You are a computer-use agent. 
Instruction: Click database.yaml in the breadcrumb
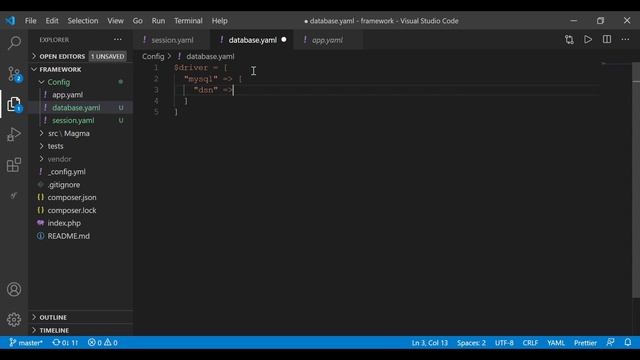tap(210, 56)
